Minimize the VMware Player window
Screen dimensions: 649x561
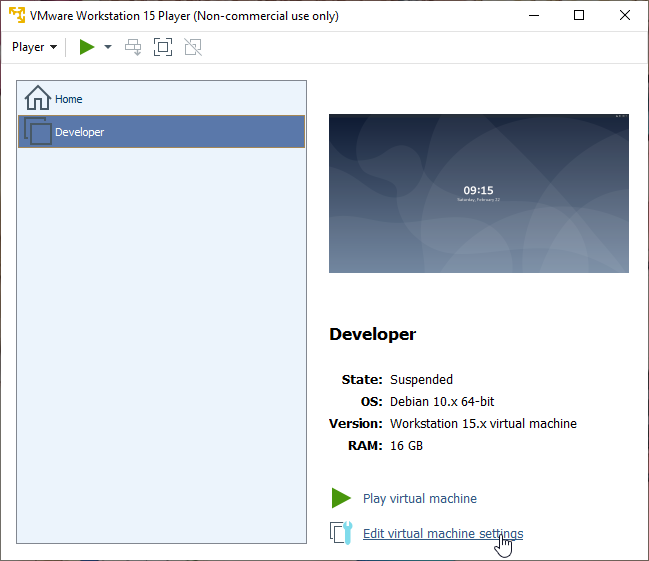click(534, 16)
